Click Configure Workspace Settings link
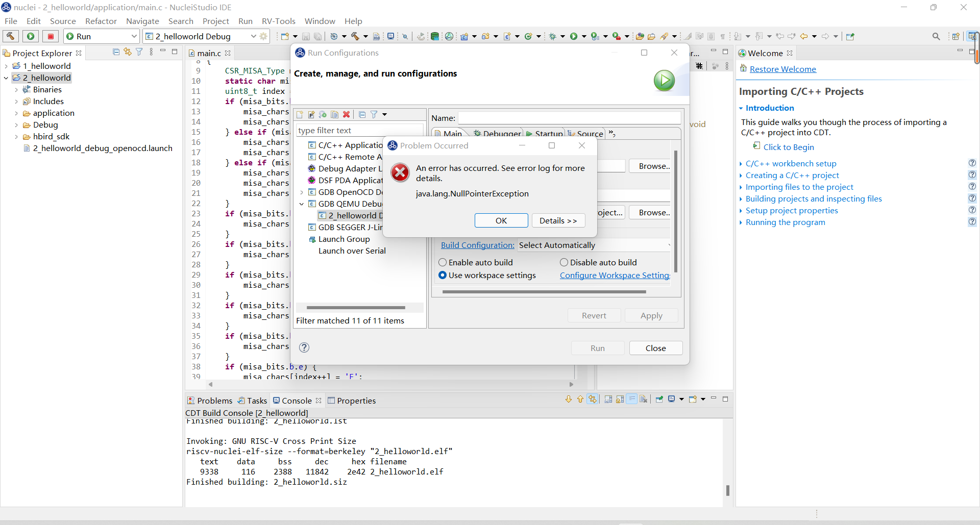 pos(615,275)
